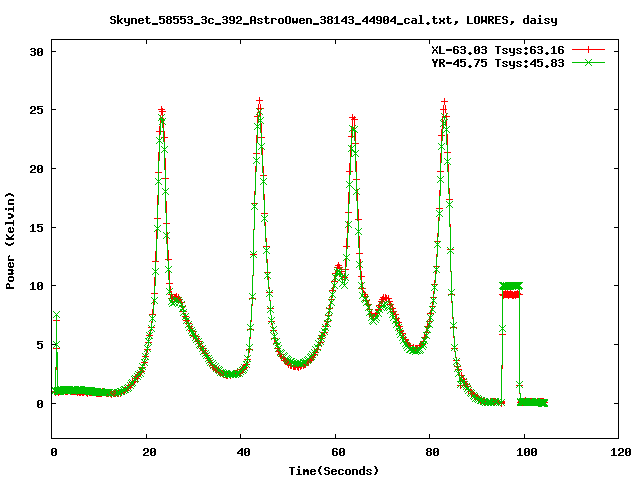Click the green legend line sample for YR
Screen dimensions: 640x480
point(588,62)
